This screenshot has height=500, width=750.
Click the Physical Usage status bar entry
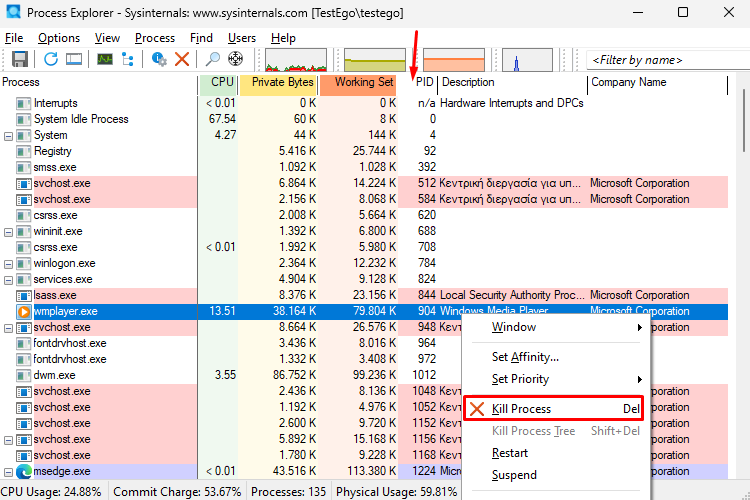397,492
